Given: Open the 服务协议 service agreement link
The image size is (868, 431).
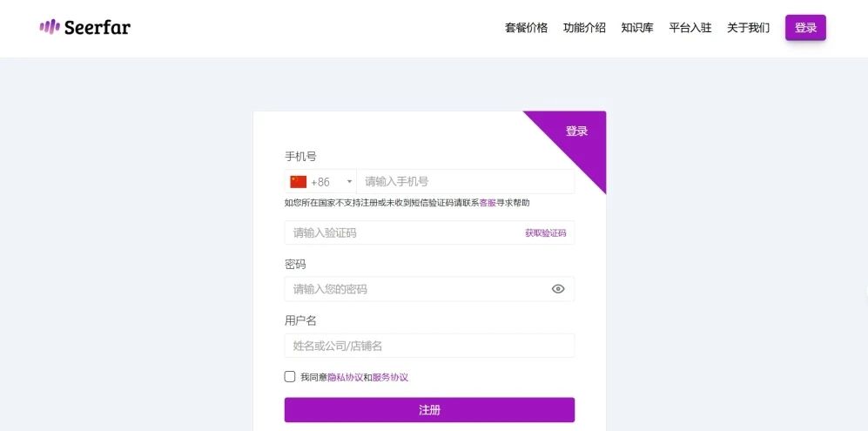Looking at the screenshot, I should pyautogui.click(x=390, y=378).
